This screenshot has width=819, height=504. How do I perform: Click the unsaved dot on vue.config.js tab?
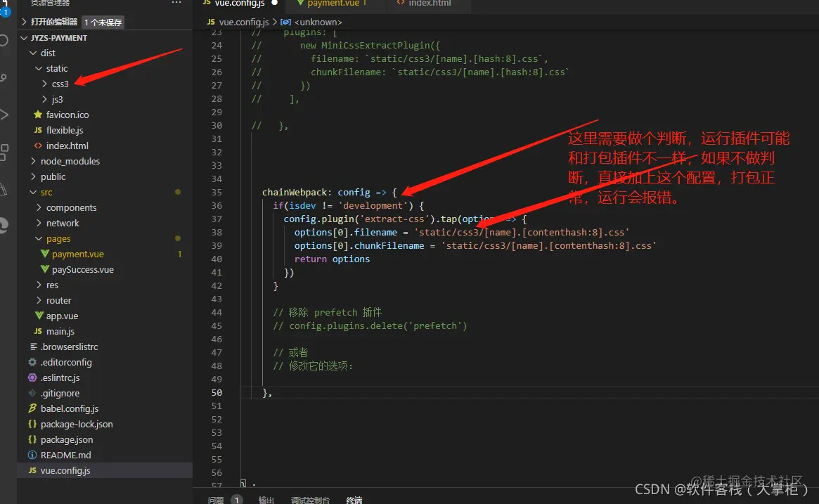tap(274, 3)
